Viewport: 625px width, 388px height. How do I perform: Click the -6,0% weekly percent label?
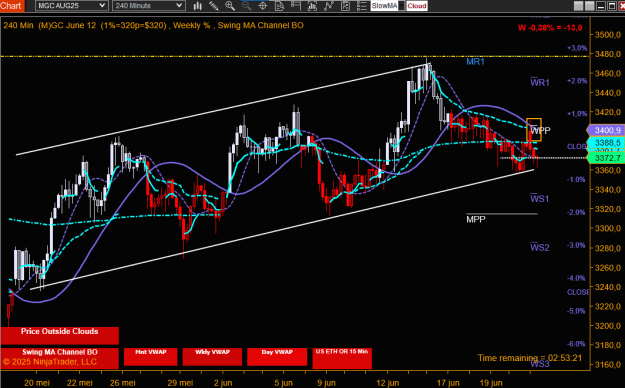576,344
